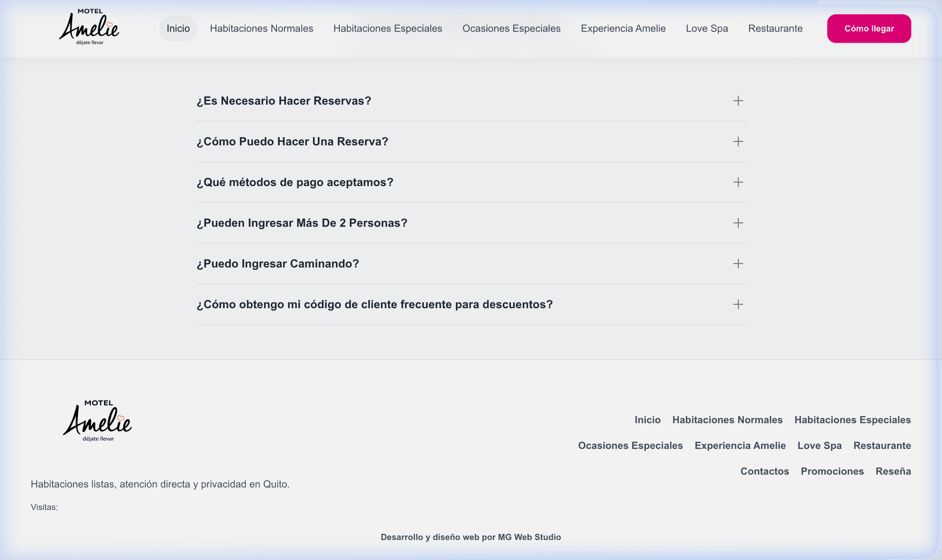Open Love Spa from the header navigation
The height and width of the screenshot is (560, 942).
[706, 29]
